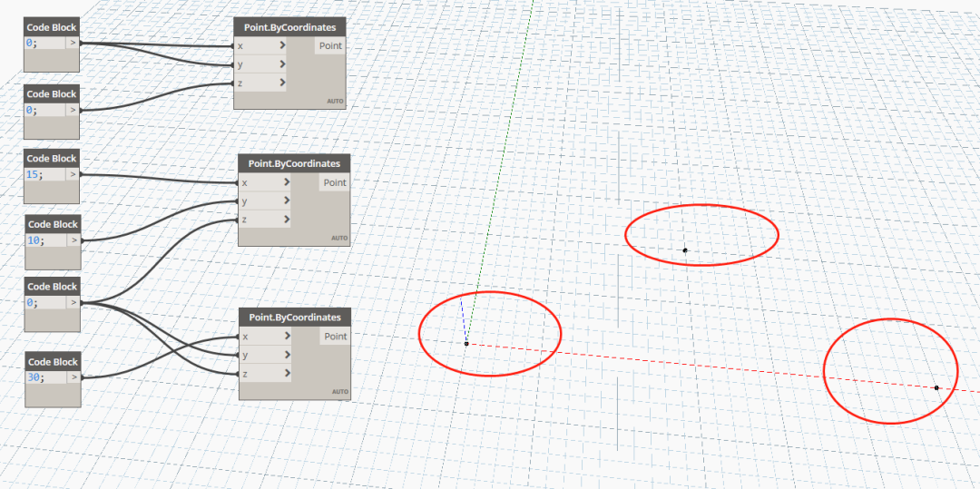980x489 pixels.
Task: Click Point output port of the bottommost Point.ByCoordinates node
Action: (335, 336)
